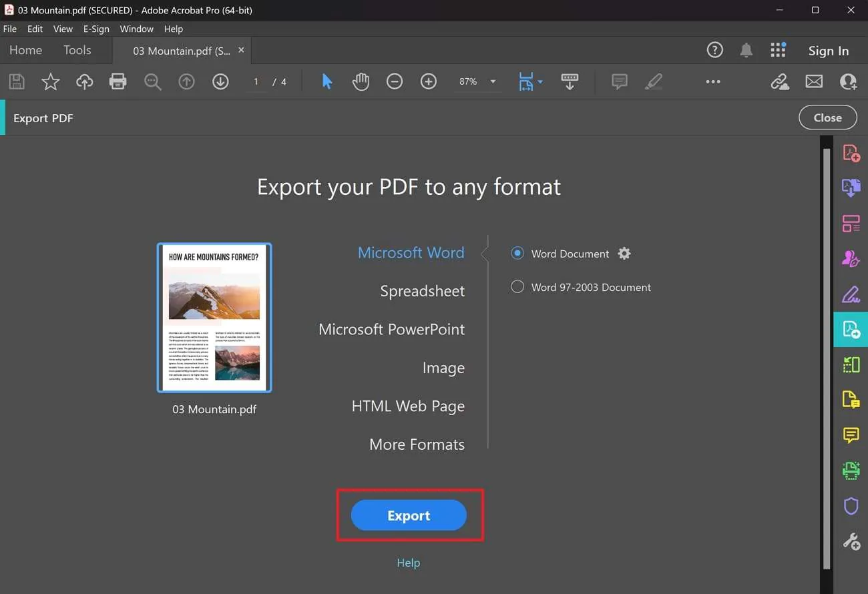Image resolution: width=868 pixels, height=594 pixels.
Task: Open the Help link below Export
Action: 409,563
